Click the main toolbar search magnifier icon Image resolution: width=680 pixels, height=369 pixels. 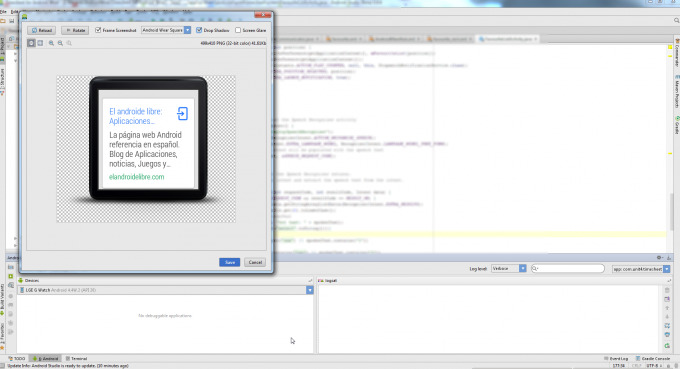pyautogui.click(x=676, y=20)
